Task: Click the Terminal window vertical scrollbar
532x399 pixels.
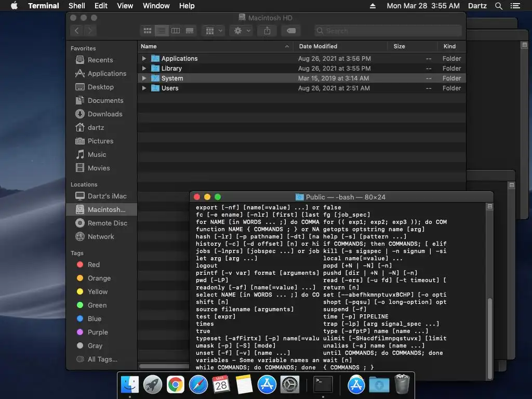Action: (489, 338)
